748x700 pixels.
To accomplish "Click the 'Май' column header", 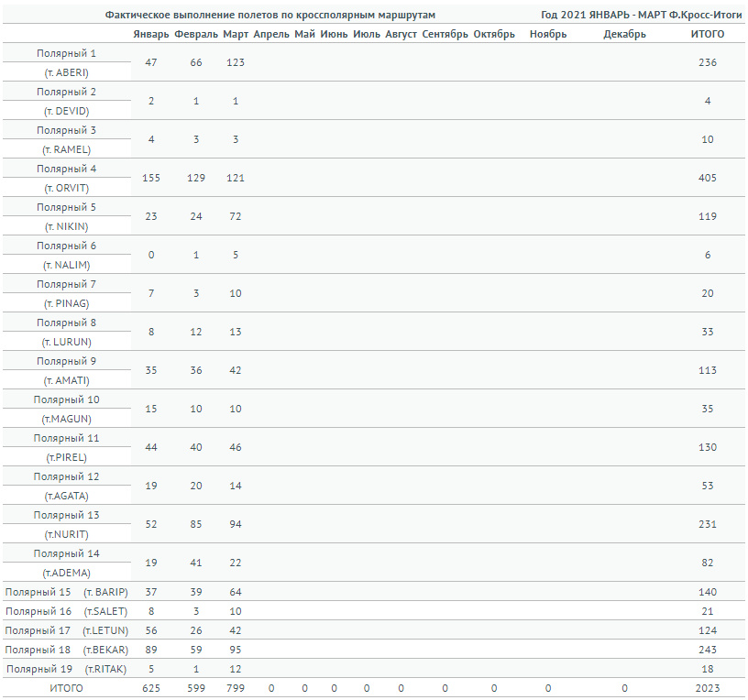I will (305, 34).
